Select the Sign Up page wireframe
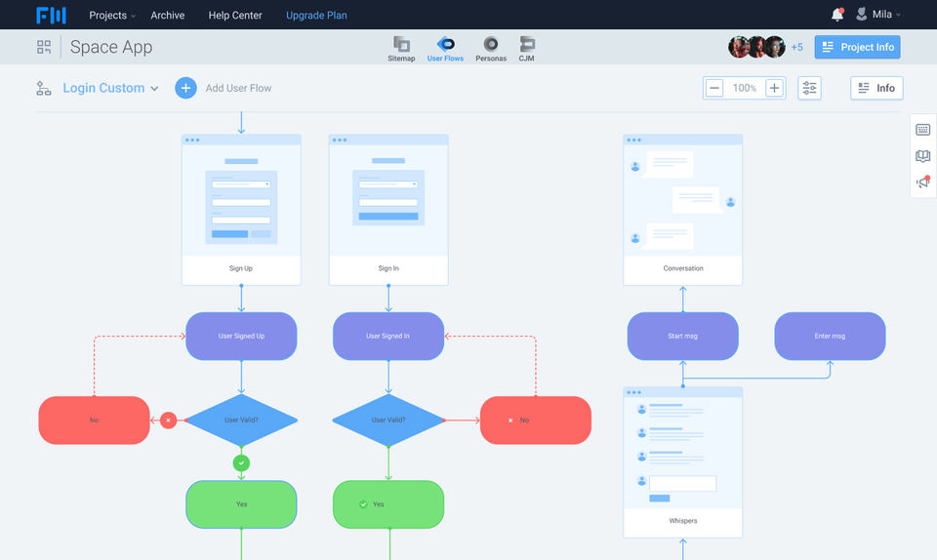The width and height of the screenshot is (937, 560). (241, 210)
